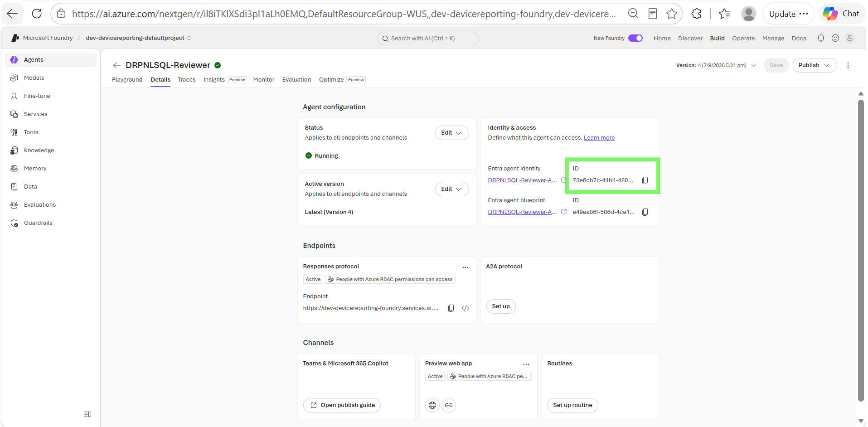Open browser zoom magnifier icon
Screen dimensions: 868x427
coord(633,14)
